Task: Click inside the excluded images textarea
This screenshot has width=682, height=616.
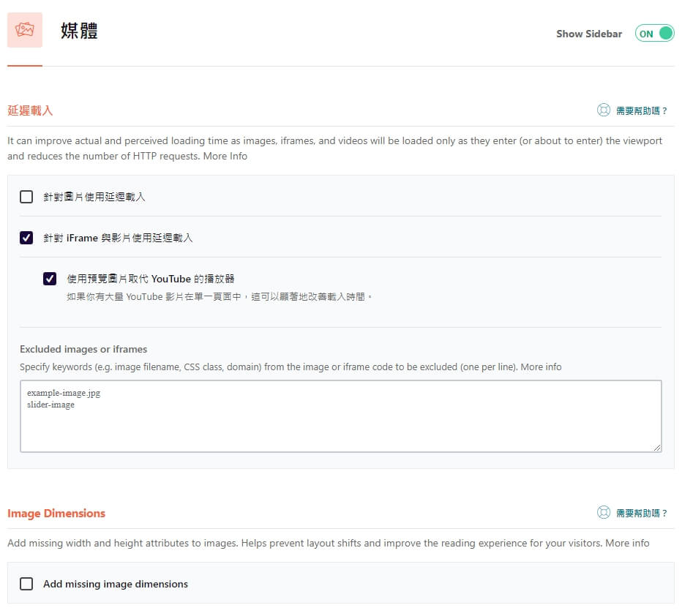Action: [x=341, y=416]
